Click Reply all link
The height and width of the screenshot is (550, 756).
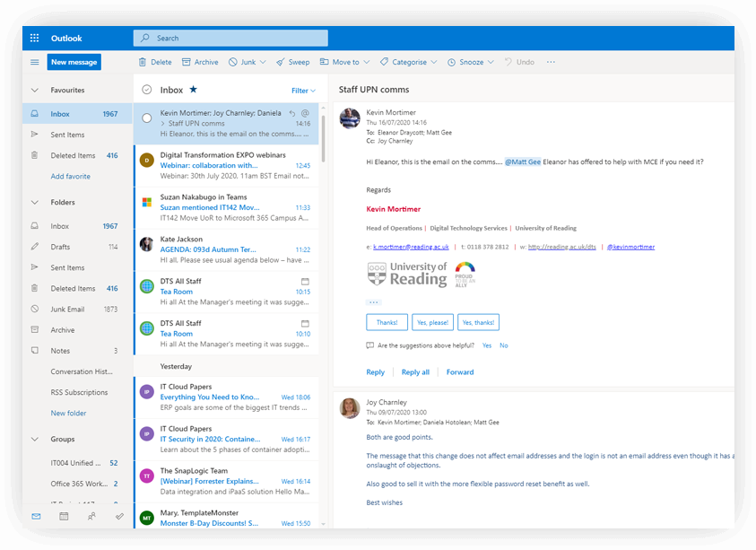(415, 372)
